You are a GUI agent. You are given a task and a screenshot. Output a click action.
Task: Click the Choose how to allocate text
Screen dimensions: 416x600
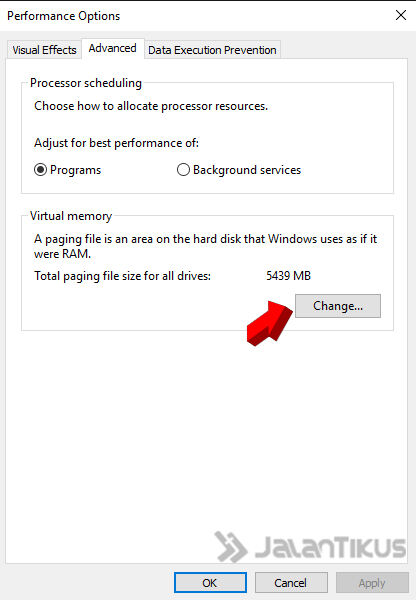151,106
